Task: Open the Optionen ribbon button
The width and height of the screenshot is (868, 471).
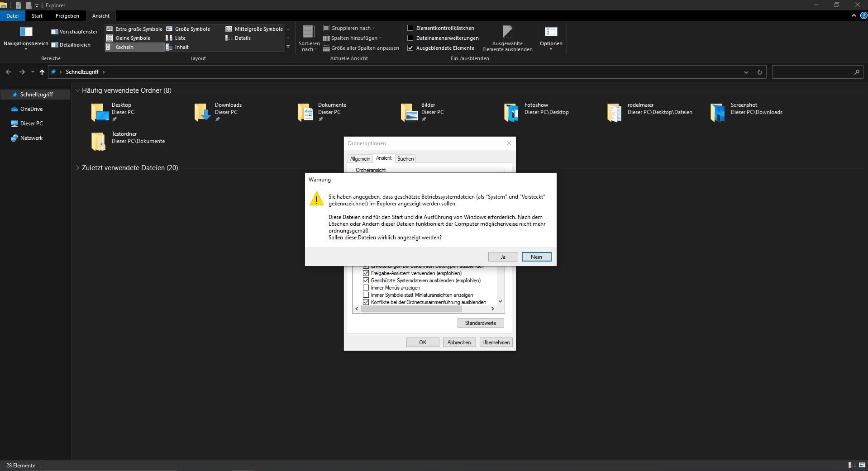Action: click(x=551, y=38)
